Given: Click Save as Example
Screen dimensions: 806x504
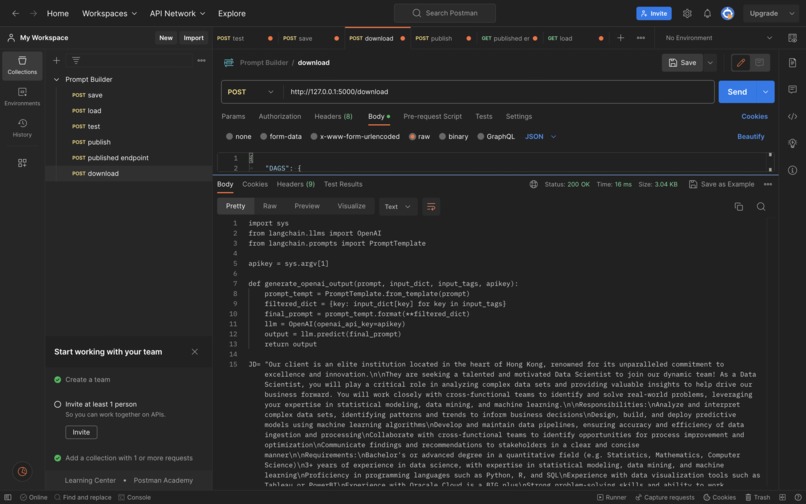Looking at the screenshot, I should (x=722, y=184).
